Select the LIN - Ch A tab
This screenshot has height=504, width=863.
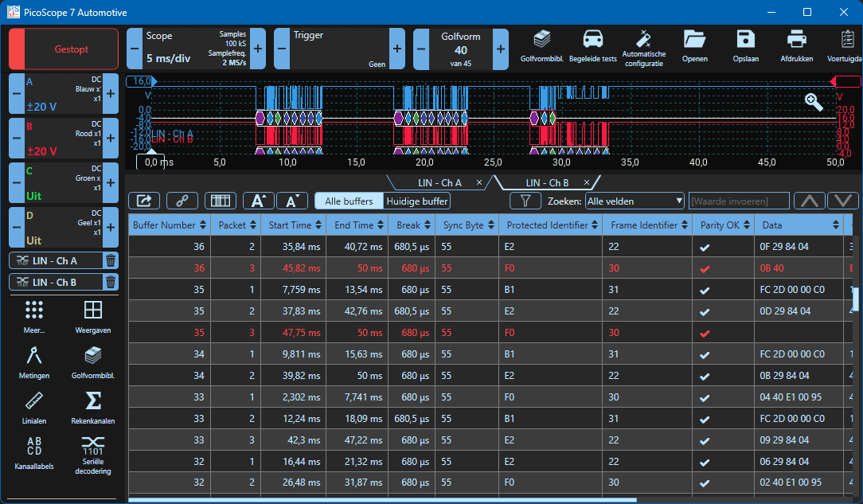point(439,183)
